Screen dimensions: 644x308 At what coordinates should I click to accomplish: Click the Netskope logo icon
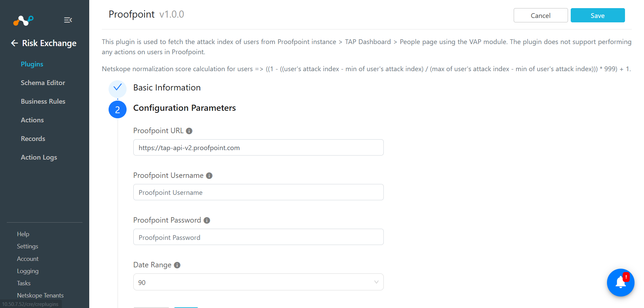[23, 20]
